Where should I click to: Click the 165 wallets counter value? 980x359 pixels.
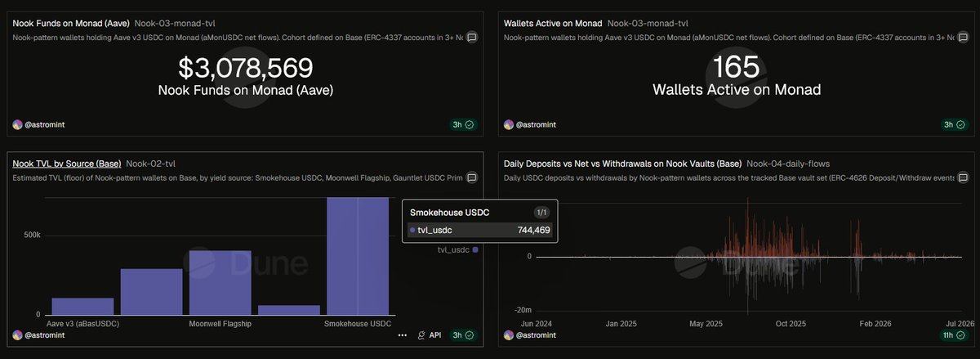[737, 68]
